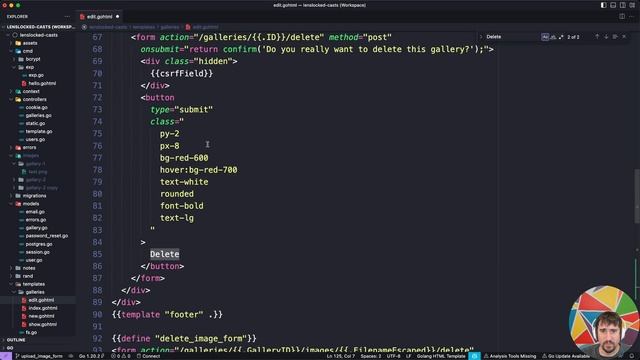Open editor More Actions ellipsis
The height and width of the screenshot is (360, 640).
click(631, 17)
